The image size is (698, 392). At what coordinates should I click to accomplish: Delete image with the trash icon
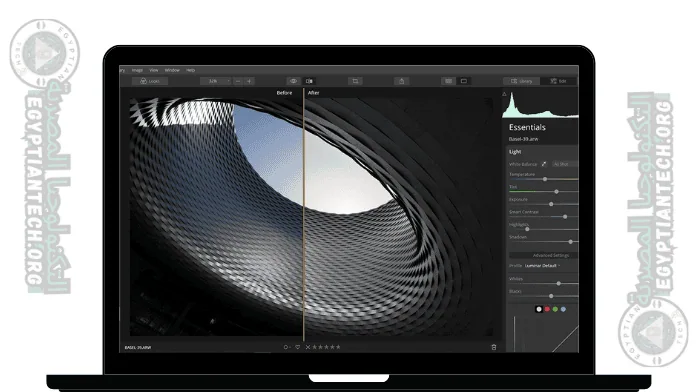tap(494, 347)
